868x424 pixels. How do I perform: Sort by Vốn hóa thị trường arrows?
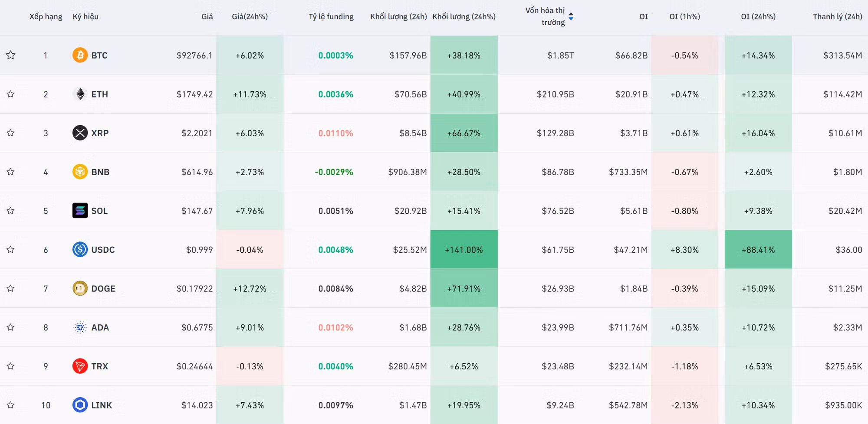[x=571, y=16]
